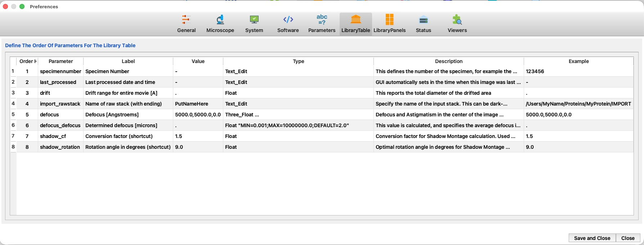The image size is (644, 245).
Task: Click the example path '/Users/MyName/Proteins/MyProtein/IMPORT'
Action: (578, 104)
